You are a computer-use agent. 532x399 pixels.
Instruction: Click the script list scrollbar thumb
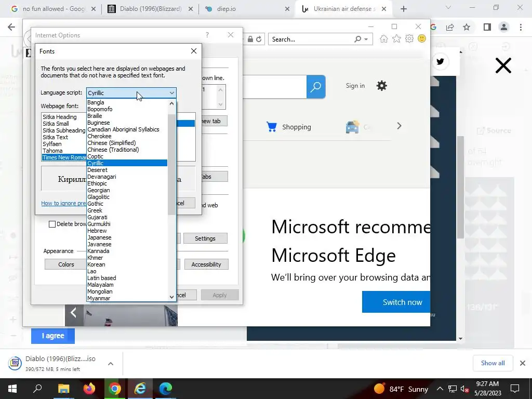pyautogui.click(x=171, y=165)
